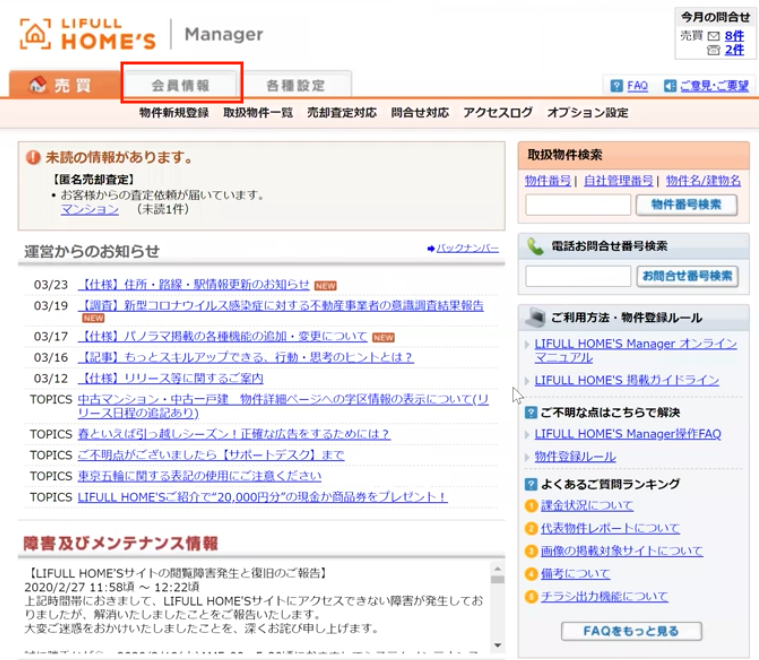
Task: Click the laptop icon beside ご利用方法
Action: pos(535,317)
